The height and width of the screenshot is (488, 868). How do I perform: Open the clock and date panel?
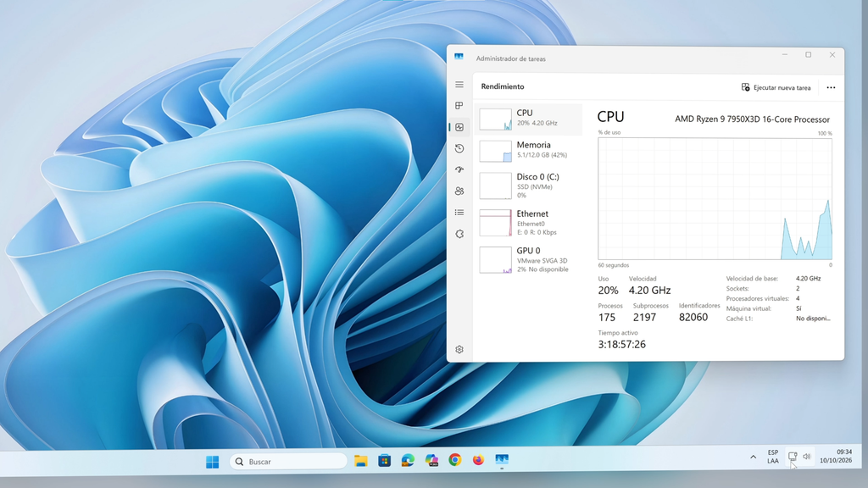836,457
